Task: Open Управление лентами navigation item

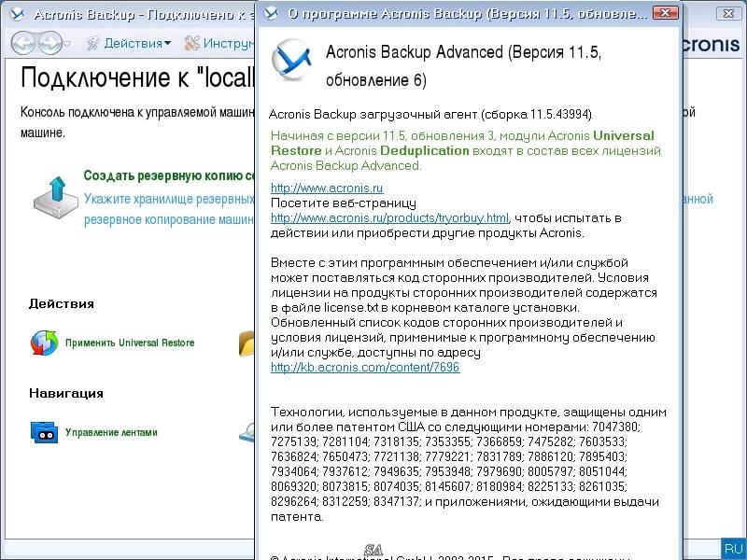Action: pos(111,432)
